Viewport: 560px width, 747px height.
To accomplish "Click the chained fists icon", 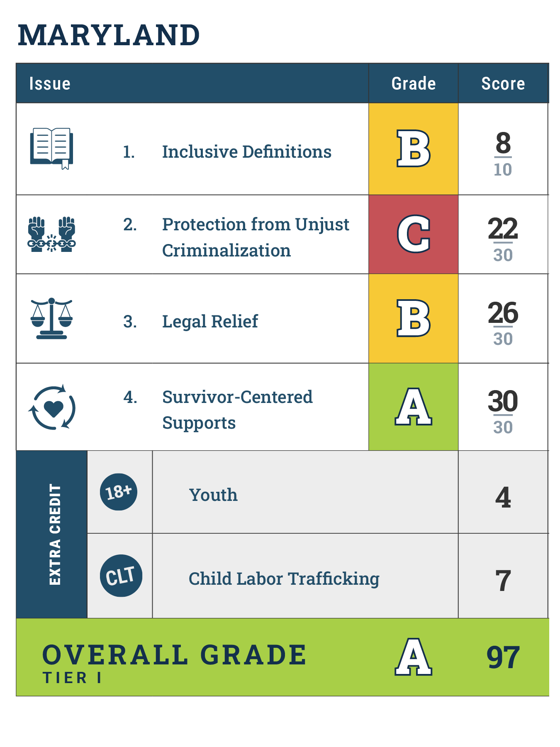I will [x=51, y=234].
